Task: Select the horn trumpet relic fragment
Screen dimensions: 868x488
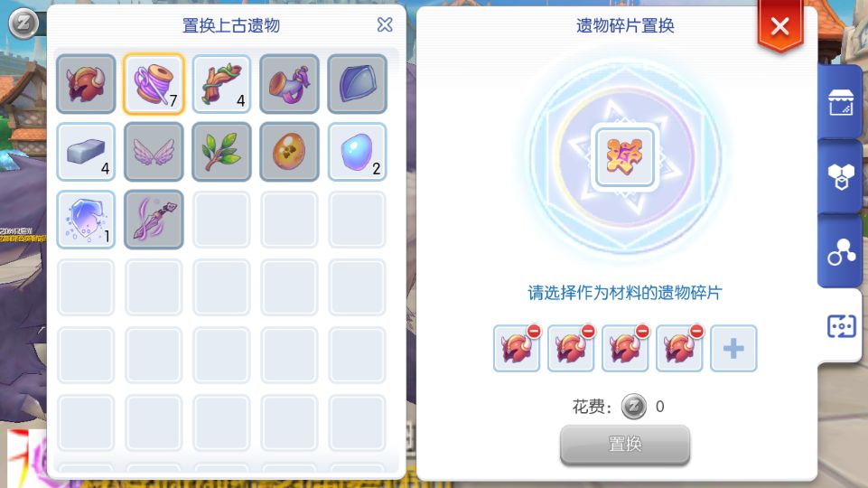Action: 289,84
